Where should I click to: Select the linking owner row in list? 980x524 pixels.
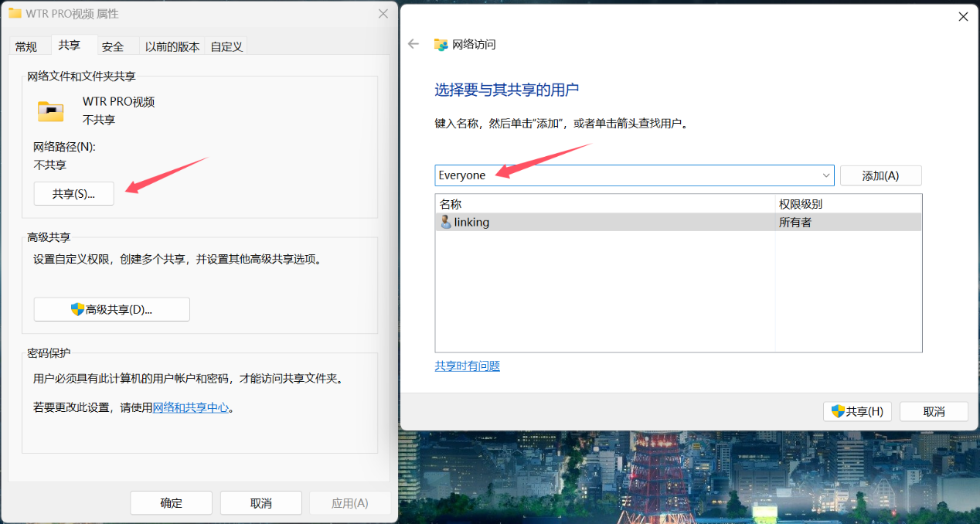click(603, 223)
